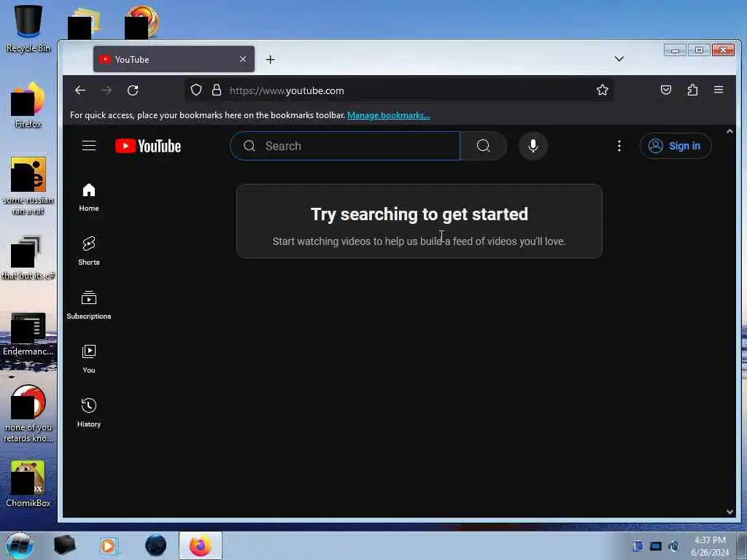Open the Windows Start button
Image resolution: width=747 pixels, height=560 pixels.
20,545
